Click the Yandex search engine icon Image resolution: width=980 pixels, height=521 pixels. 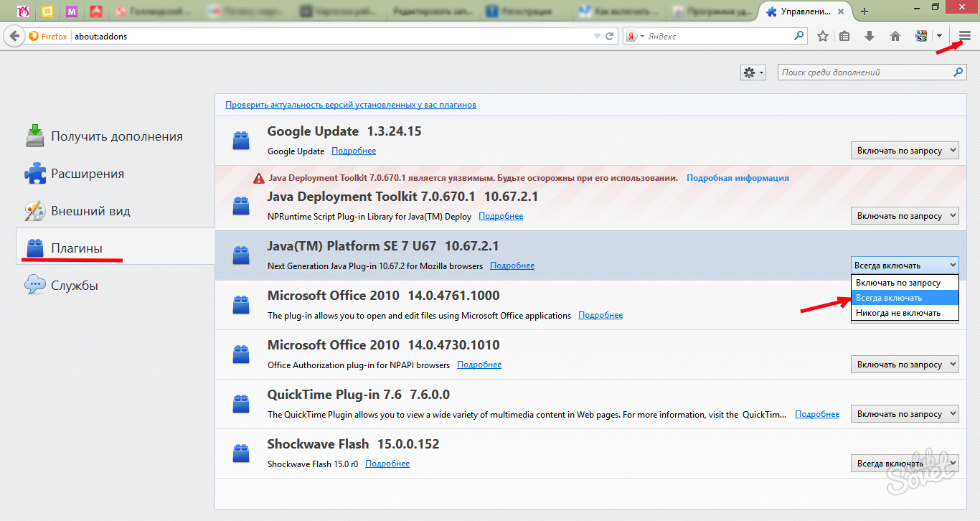(x=631, y=36)
